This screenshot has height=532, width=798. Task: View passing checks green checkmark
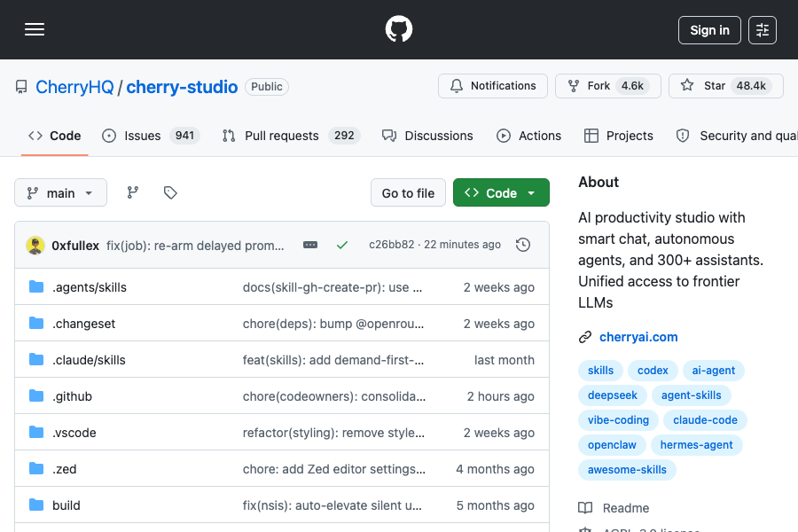342,245
